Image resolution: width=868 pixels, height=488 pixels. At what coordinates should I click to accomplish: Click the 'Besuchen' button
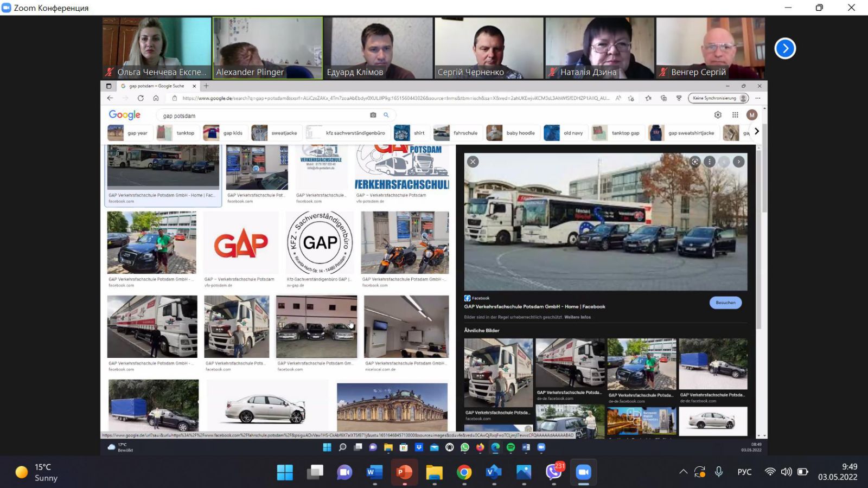725,303
